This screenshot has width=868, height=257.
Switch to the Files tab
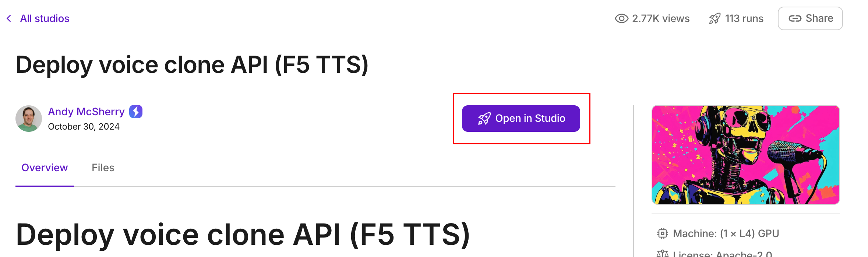pos(103,168)
